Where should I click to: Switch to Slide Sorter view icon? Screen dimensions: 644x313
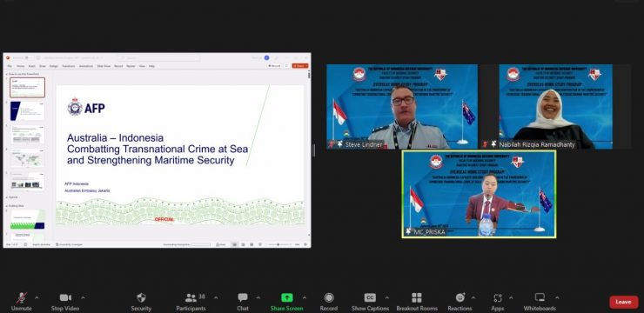pos(243,244)
